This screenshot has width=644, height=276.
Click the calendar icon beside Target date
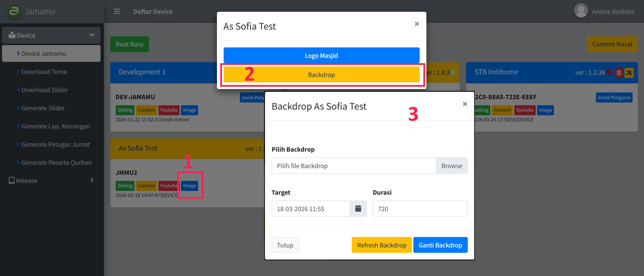[358, 209]
